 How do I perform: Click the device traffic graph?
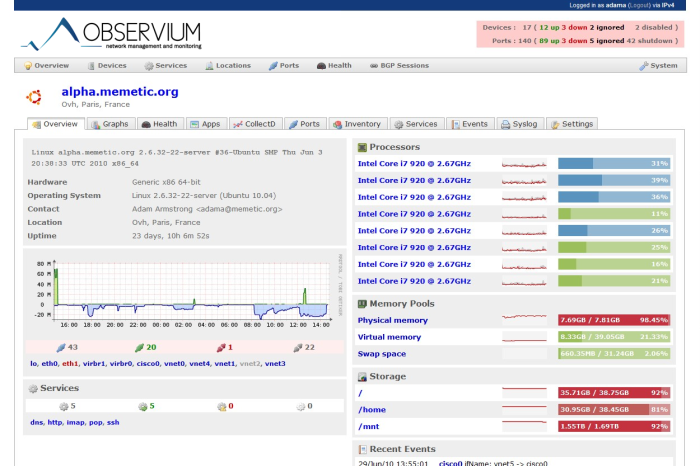[186, 292]
